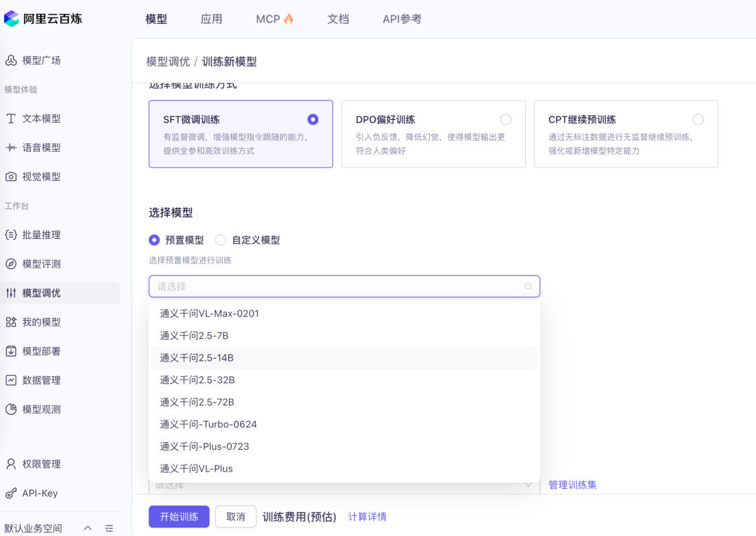756x536 pixels.
Task: Click the 模型评测 compass icon
Action: [x=11, y=264]
